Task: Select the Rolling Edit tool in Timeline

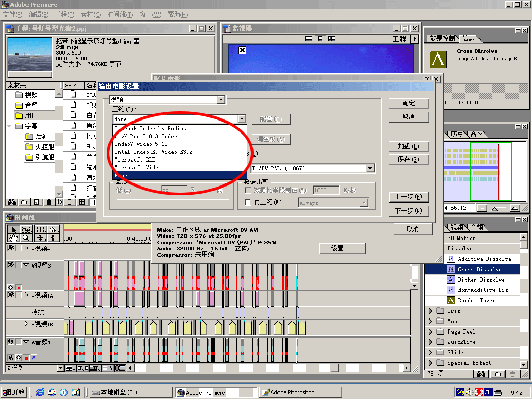Action: coord(41,229)
